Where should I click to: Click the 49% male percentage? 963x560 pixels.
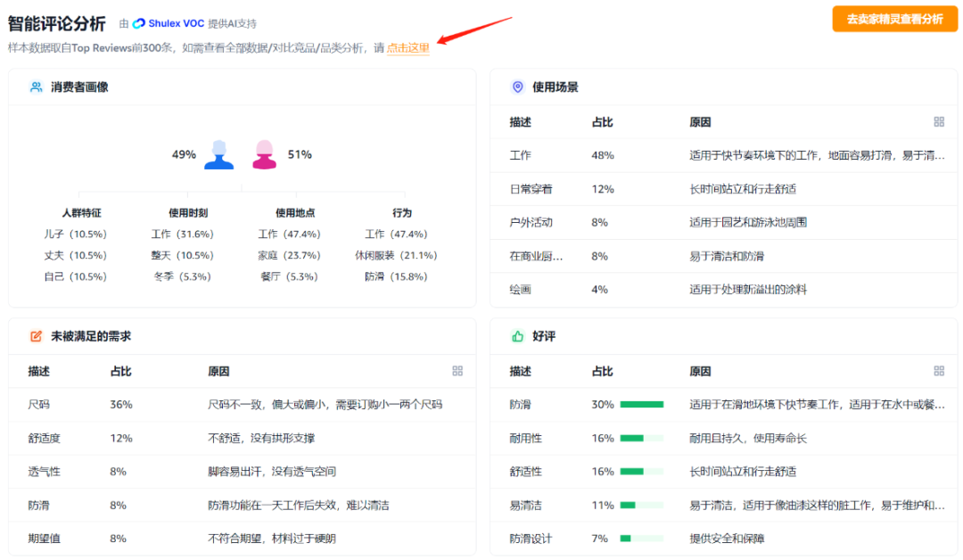click(x=184, y=154)
